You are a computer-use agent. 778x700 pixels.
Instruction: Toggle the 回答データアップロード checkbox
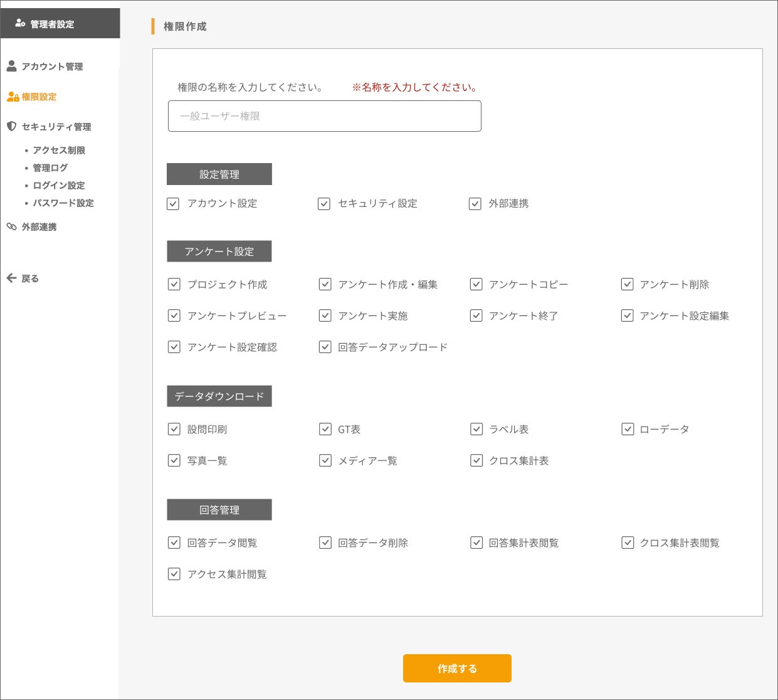[325, 347]
